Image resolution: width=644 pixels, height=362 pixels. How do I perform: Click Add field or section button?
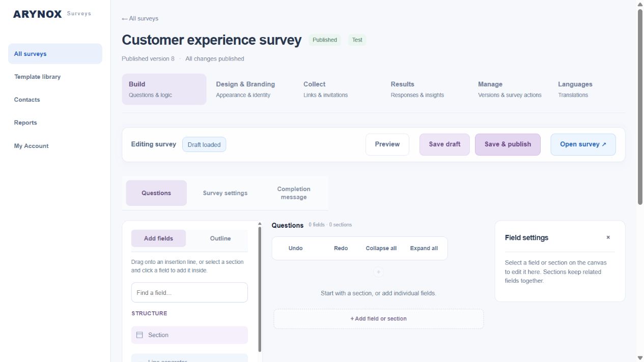point(378,319)
